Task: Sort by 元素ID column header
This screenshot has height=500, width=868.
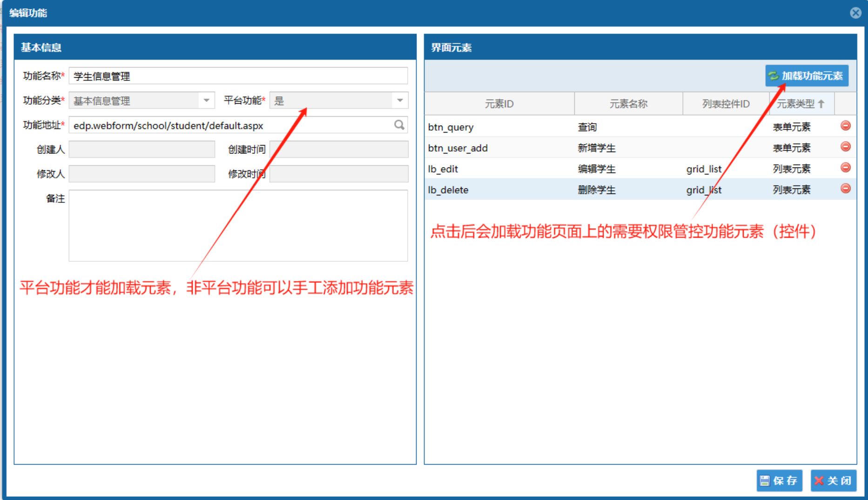Action: [x=499, y=104]
